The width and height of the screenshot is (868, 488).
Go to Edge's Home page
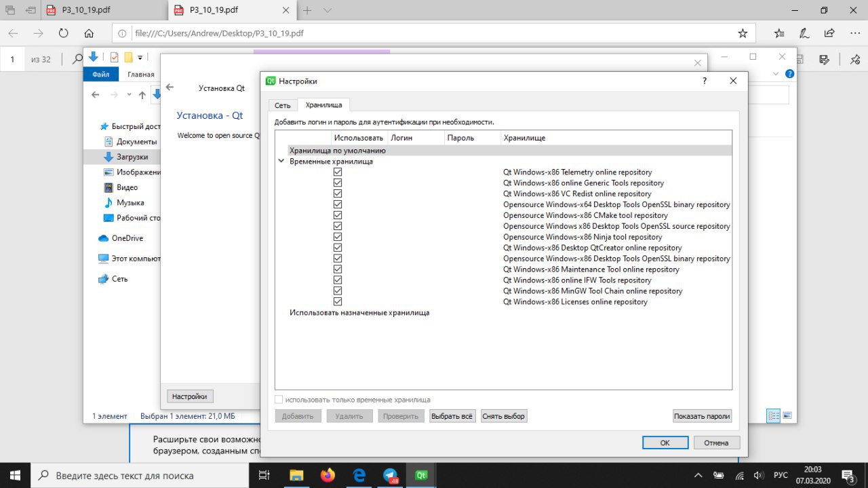click(x=89, y=33)
